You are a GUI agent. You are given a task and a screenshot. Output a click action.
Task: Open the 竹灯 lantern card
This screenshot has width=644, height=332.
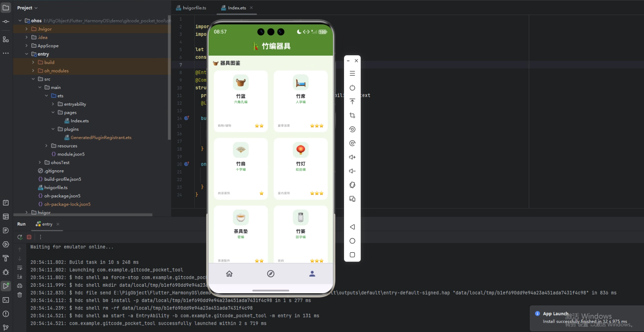(301, 169)
